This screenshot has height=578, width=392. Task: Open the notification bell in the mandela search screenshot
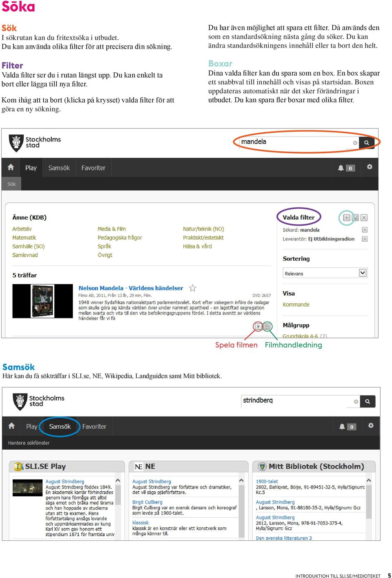click(x=341, y=168)
